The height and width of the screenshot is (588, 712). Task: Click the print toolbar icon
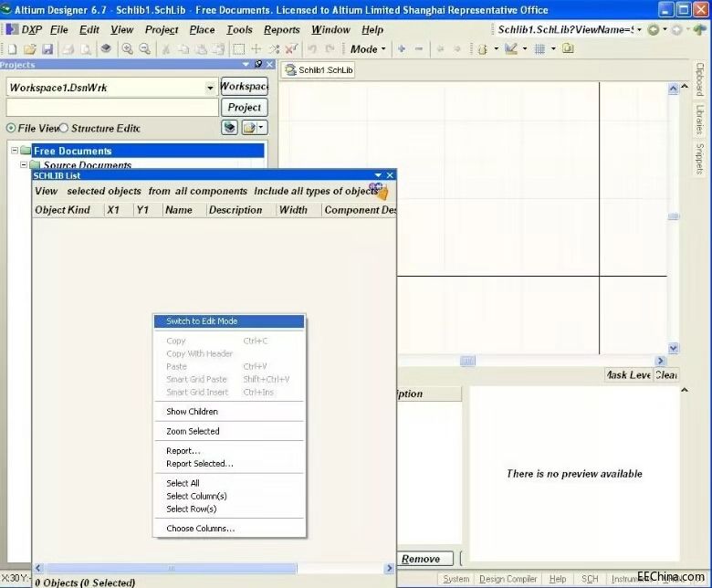(68, 49)
